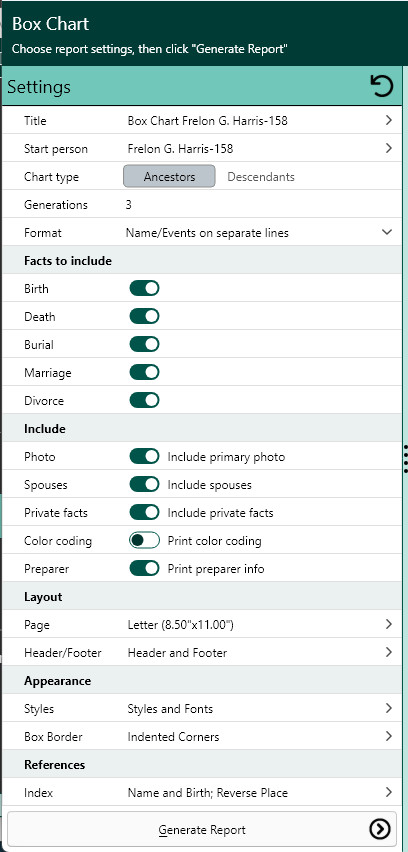
Task: Click the 'Print preparer info' label
Action: (x=216, y=569)
